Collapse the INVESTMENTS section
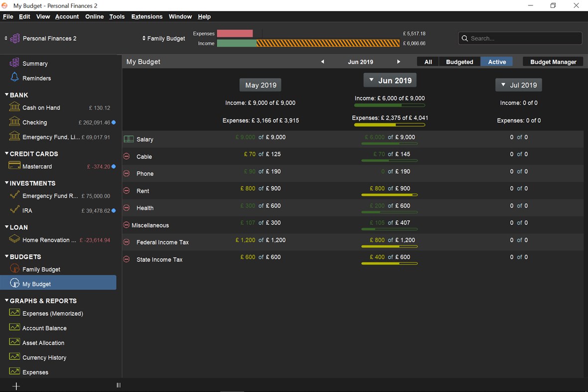Viewport: 588px width, 392px height. coord(7,183)
